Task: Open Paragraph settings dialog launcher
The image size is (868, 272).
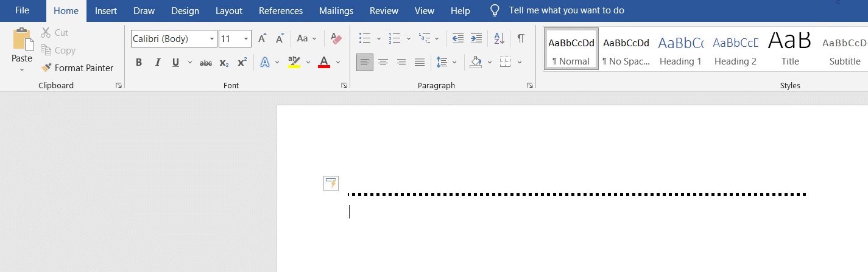Action: coord(530,86)
